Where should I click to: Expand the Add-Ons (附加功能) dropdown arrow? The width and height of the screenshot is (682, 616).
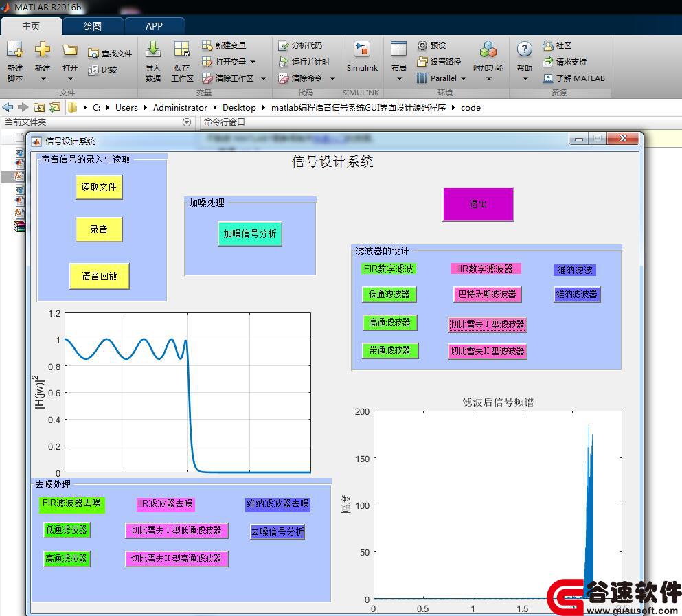pyautogui.click(x=488, y=79)
